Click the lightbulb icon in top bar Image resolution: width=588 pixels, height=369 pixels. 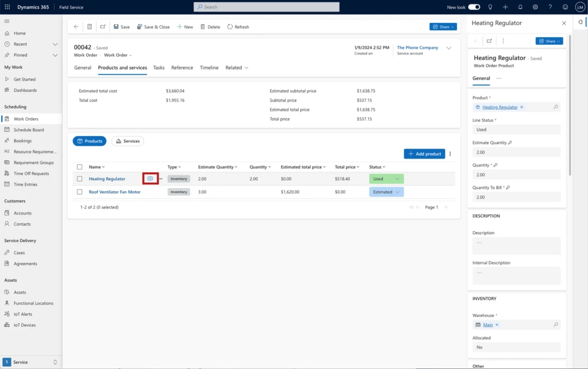pyautogui.click(x=490, y=7)
